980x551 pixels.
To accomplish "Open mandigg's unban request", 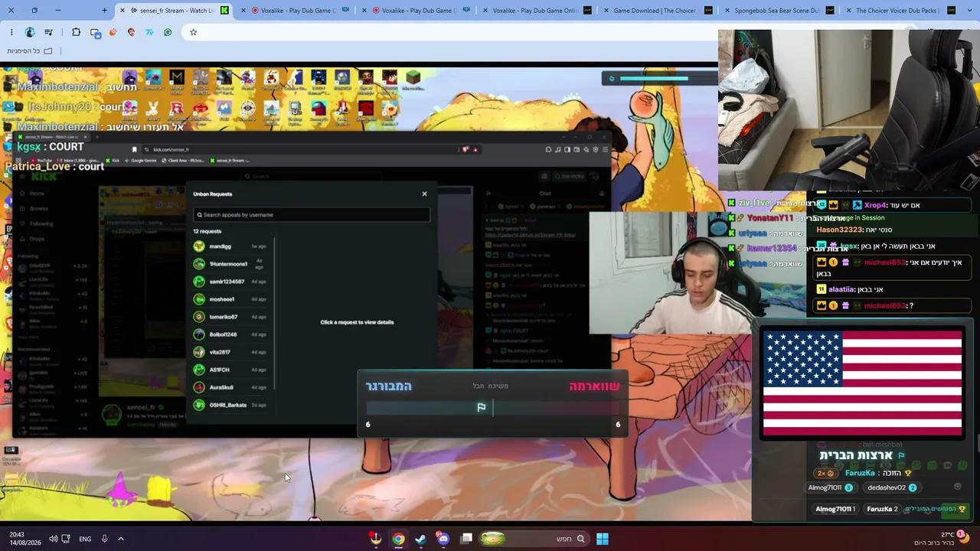I will pyautogui.click(x=230, y=246).
